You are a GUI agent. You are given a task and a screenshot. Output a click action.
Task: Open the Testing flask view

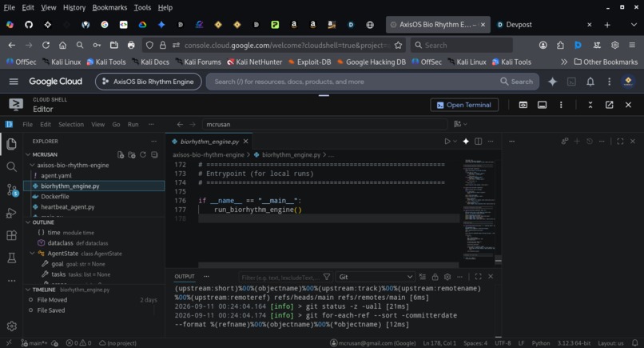(11, 258)
